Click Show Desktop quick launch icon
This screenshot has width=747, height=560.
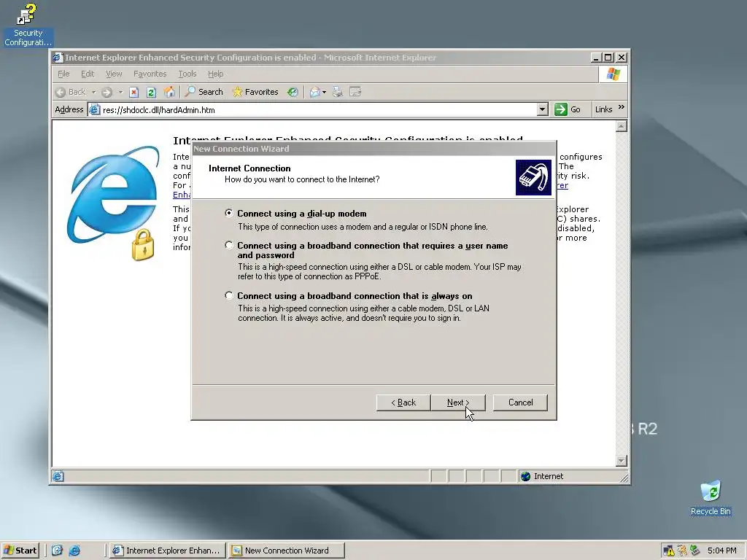pos(57,551)
